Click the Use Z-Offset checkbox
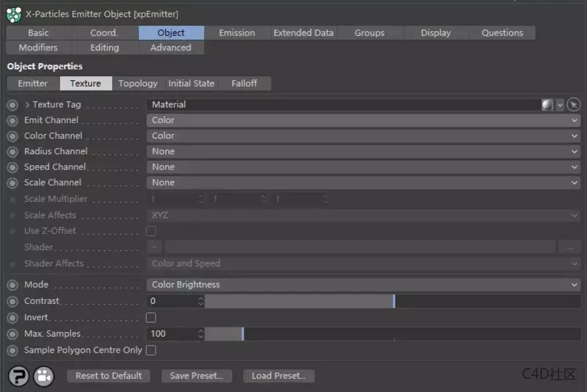Viewport: 587px width, 392px height. (x=151, y=231)
